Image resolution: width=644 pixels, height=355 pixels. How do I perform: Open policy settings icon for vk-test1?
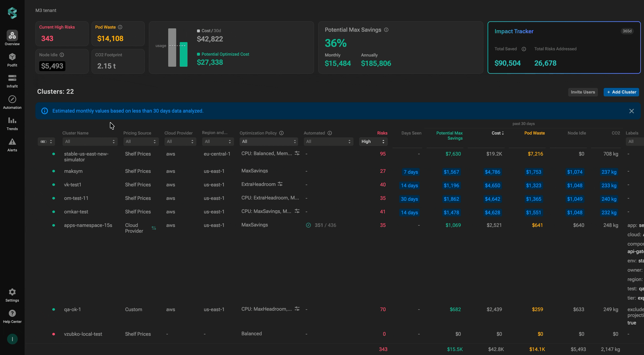pyautogui.click(x=280, y=184)
